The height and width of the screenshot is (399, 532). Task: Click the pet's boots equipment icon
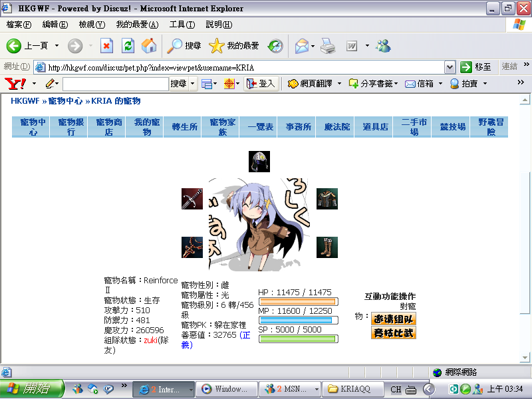[x=327, y=247]
